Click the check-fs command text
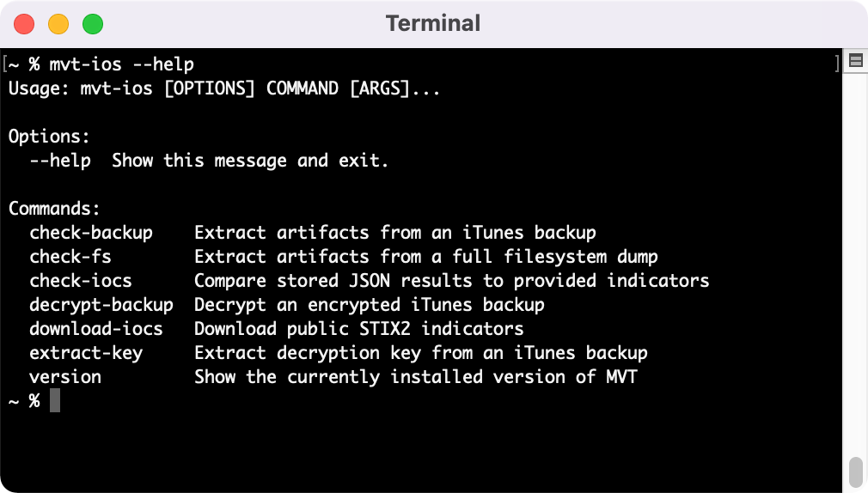This screenshot has height=493, width=868. [x=70, y=257]
